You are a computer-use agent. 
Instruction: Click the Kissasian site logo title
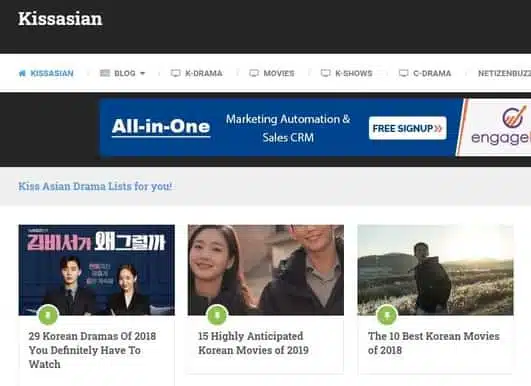click(x=60, y=19)
